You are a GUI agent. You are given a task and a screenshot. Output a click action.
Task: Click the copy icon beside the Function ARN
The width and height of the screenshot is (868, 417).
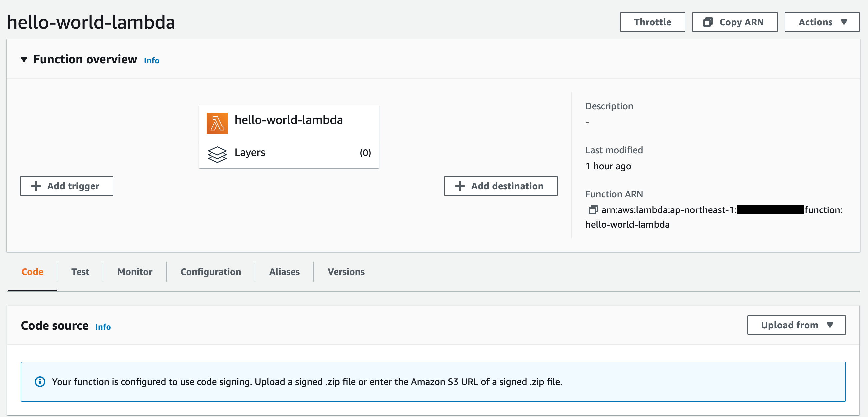[x=593, y=210]
